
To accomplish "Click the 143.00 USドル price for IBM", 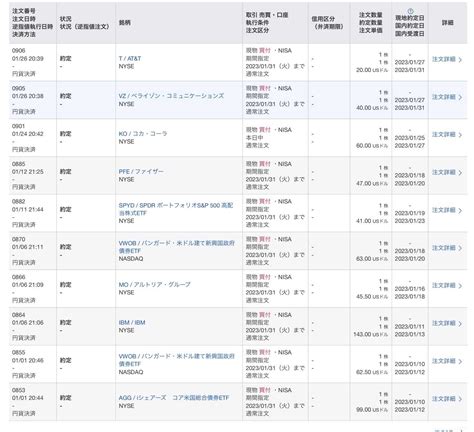I will pos(370,334).
